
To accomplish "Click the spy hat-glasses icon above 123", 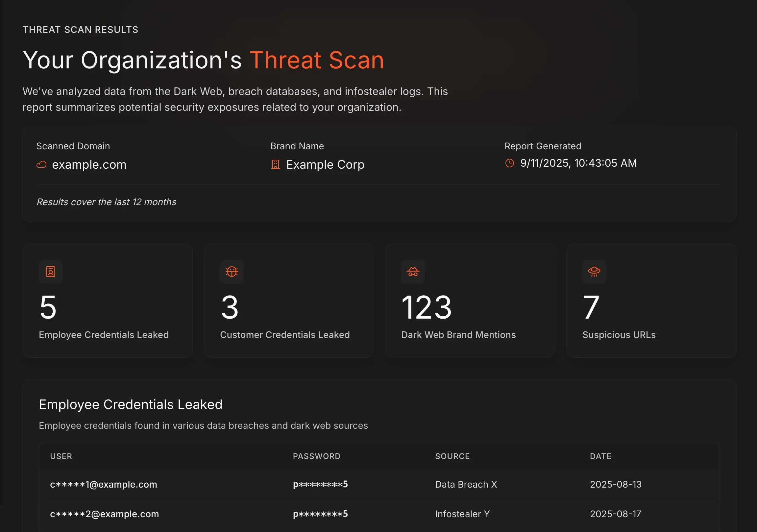I will tap(413, 272).
